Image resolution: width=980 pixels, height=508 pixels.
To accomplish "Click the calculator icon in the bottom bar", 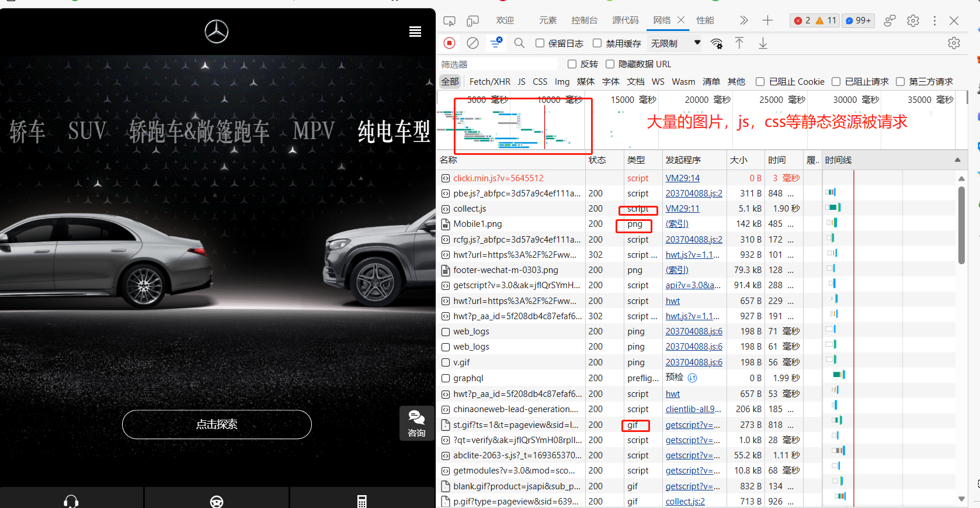I will 362,502.
